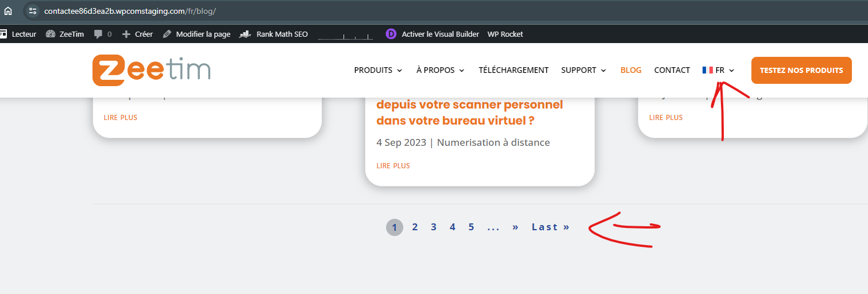Click the TESTEZ NOS PRODUITS button
The height and width of the screenshot is (294, 868).
click(x=801, y=70)
